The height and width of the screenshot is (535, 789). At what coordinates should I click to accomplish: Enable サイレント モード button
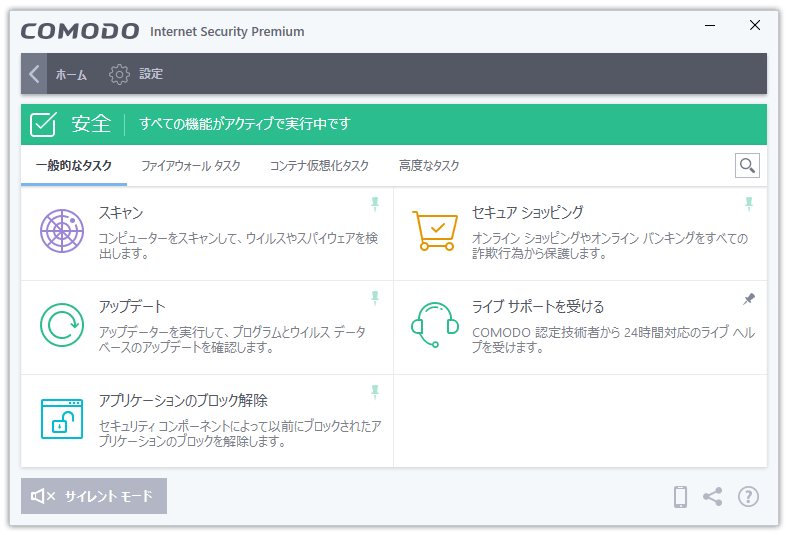click(x=94, y=496)
